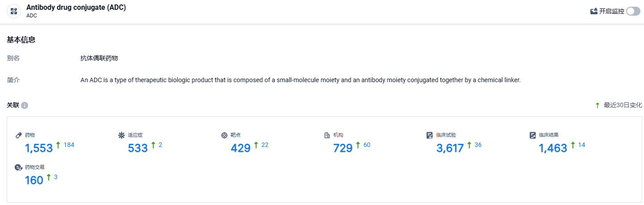Click the ADC entity logo icon

pos(14,11)
